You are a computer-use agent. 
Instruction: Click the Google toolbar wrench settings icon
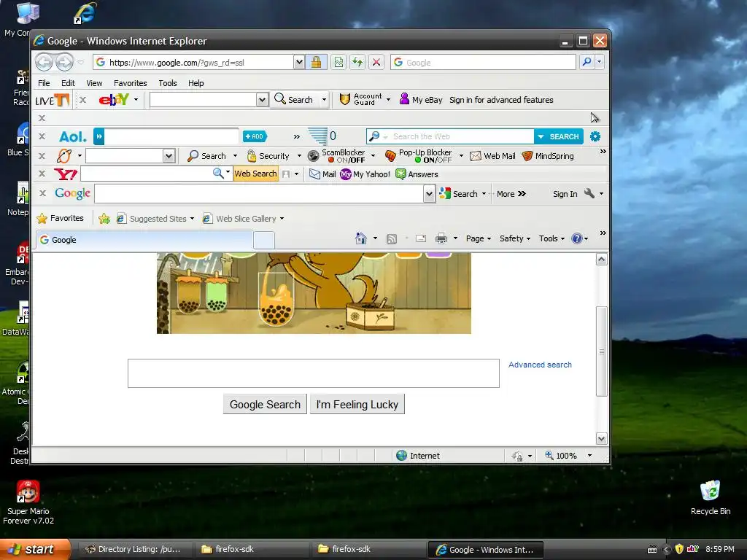pos(589,193)
